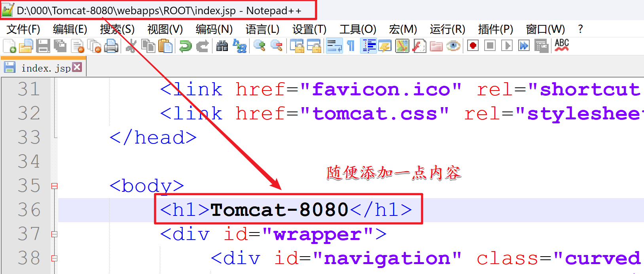Click the Zoom in magnifier icon
Image resolution: width=644 pixels, height=274 pixels.
259,46
